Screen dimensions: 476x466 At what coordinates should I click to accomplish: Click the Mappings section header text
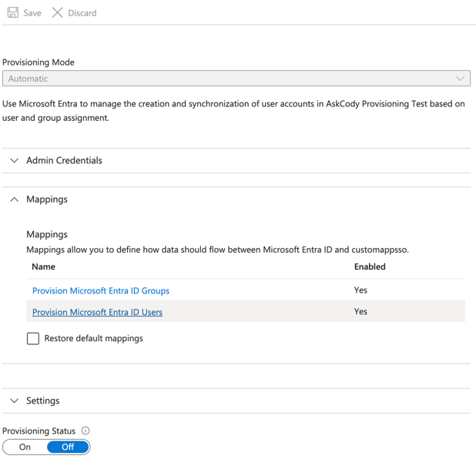tap(47, 199)
